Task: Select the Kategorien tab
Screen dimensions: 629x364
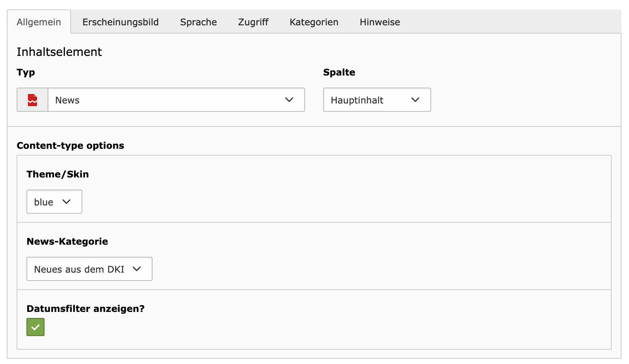Action: coord(314,22)
